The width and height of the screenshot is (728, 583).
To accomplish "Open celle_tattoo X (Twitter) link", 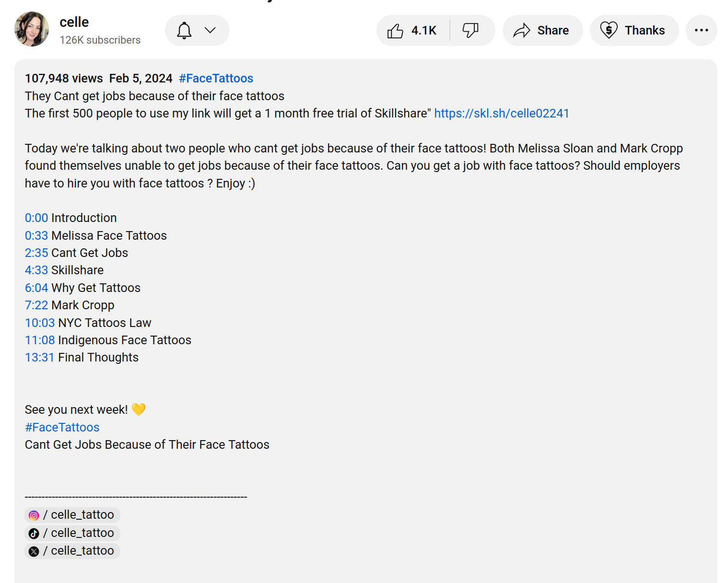I will coord(72,551).
